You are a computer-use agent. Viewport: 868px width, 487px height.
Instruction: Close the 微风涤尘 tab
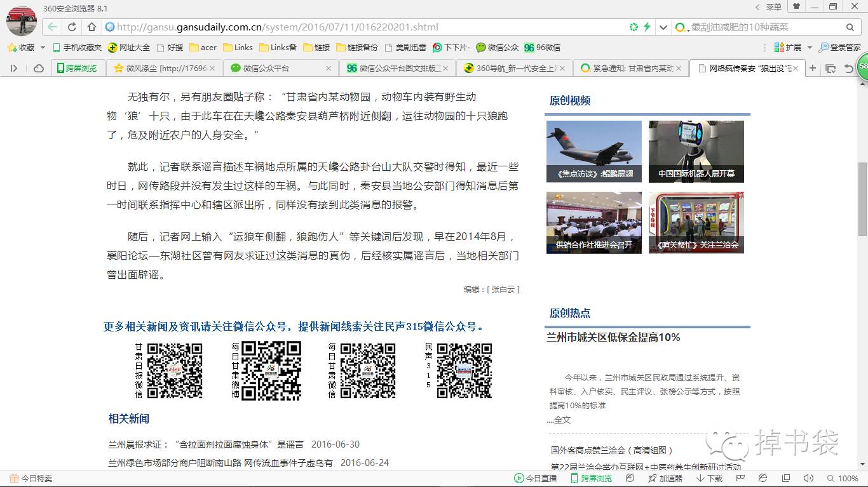(212, 68)
